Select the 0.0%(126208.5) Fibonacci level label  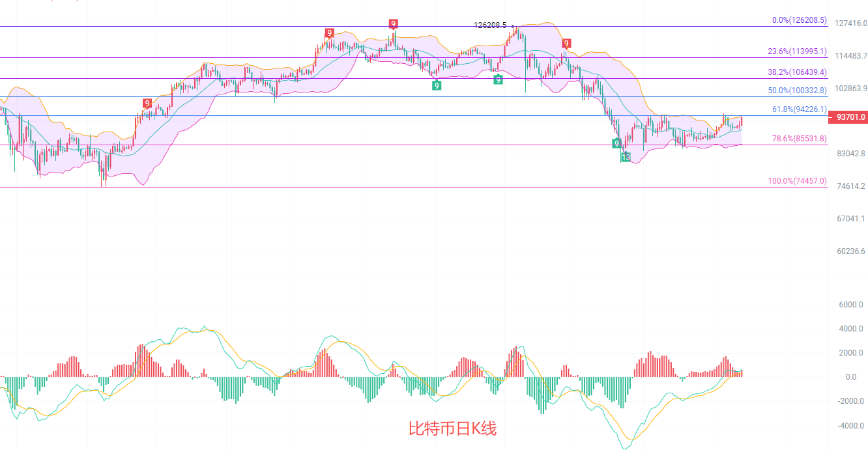tap(799, 20)
